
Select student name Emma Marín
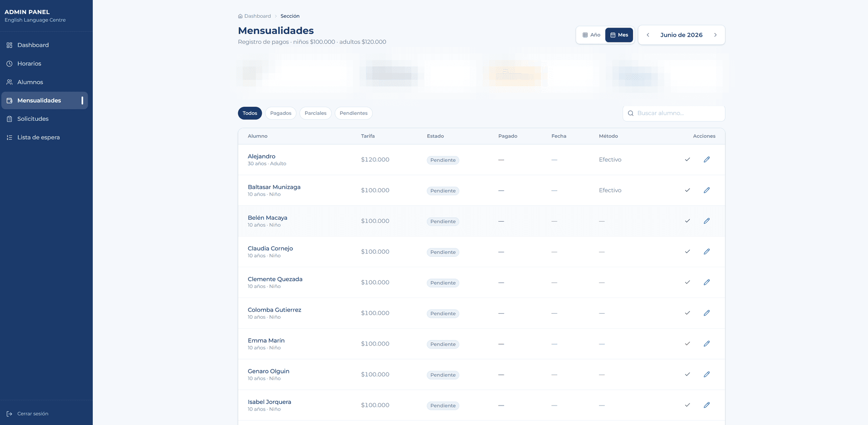266,341
